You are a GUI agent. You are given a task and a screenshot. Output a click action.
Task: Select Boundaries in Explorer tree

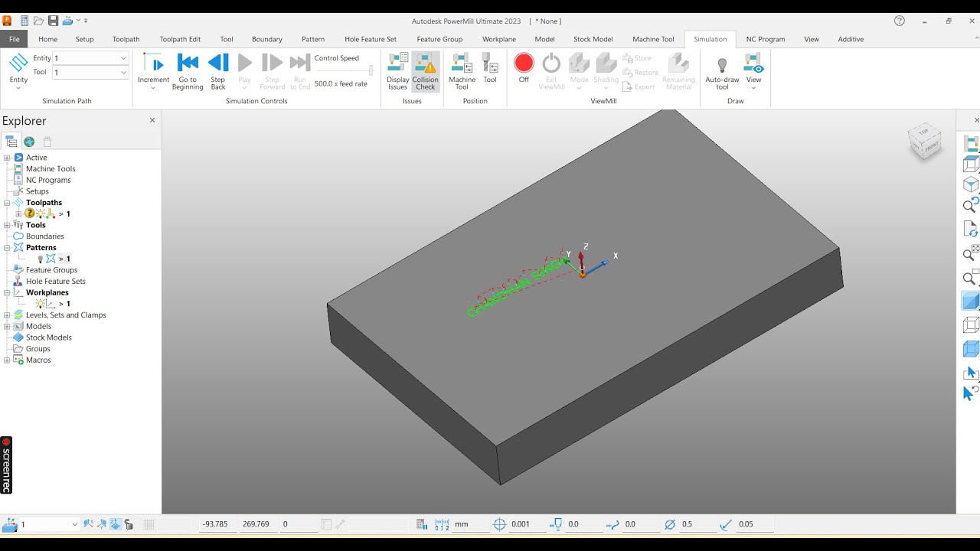click(x=45, y=236)
